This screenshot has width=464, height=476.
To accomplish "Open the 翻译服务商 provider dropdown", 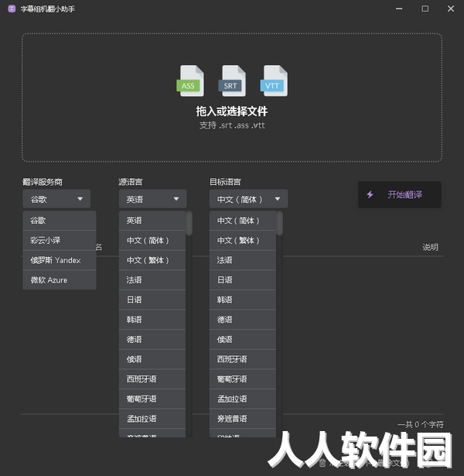I will click(56, 199).
